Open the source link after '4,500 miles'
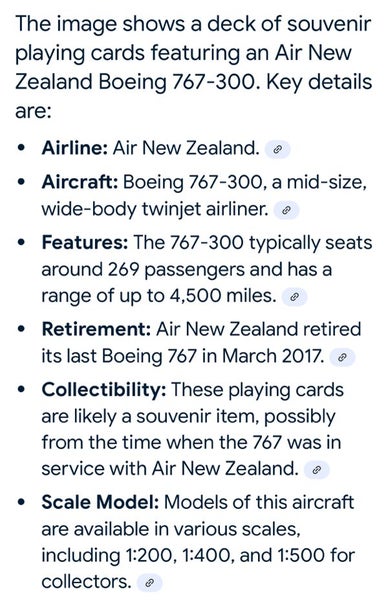 294,297
